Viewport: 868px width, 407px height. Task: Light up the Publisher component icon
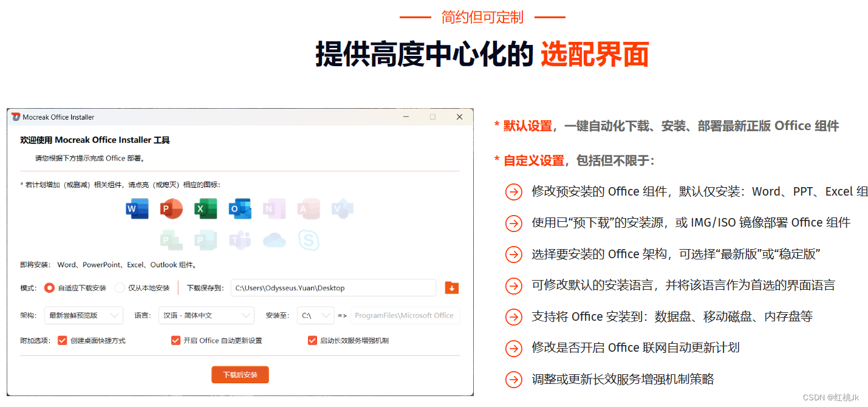(x=206, y=240)
